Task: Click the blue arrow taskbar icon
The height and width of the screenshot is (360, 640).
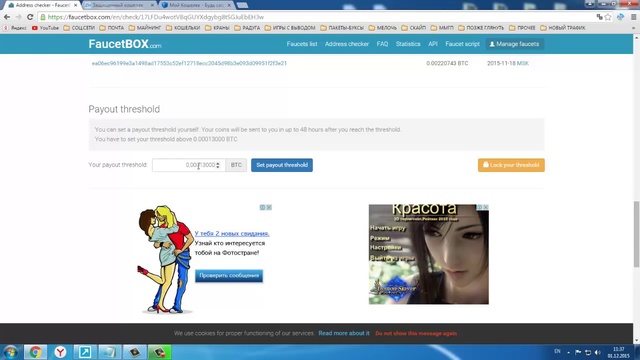Action: tap(85, 352)
